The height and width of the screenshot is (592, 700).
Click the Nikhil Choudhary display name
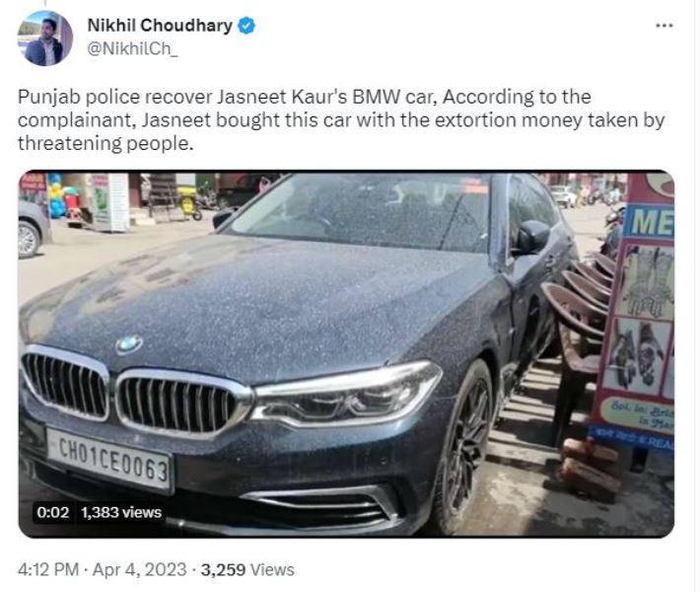click(160, 25)
